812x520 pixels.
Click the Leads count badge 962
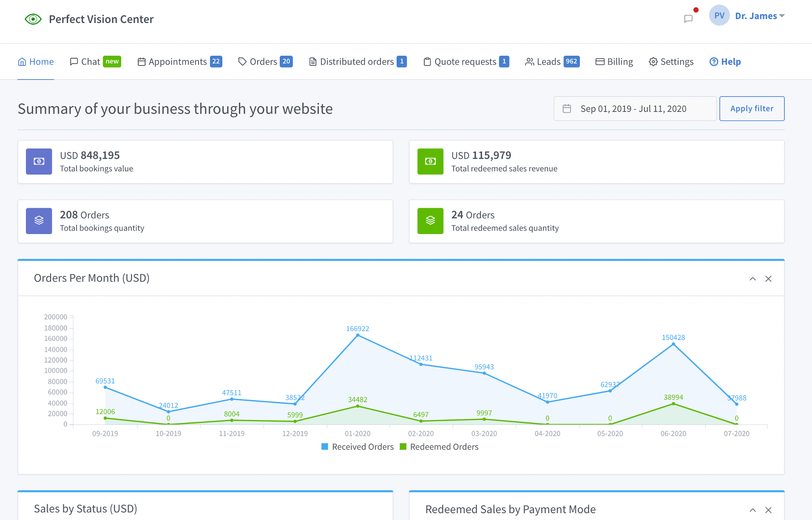(x=572, y=62)
